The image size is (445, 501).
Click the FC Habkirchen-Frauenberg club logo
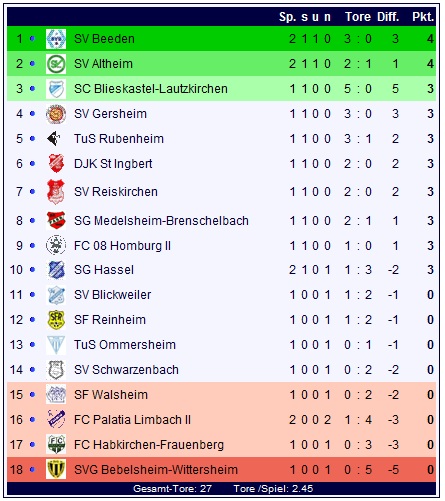click(56, 444)
